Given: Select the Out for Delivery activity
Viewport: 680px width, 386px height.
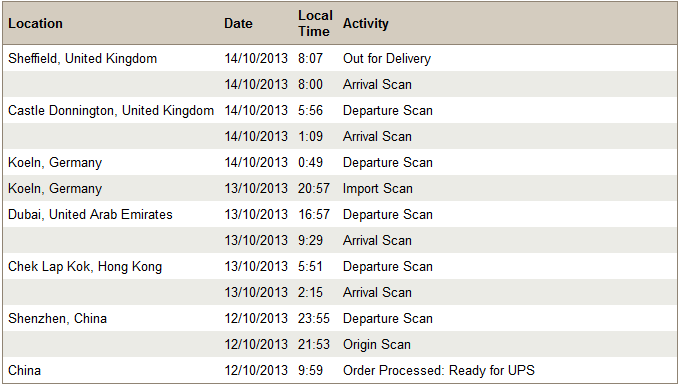Looking at the screenshot, I should [387, 58].
